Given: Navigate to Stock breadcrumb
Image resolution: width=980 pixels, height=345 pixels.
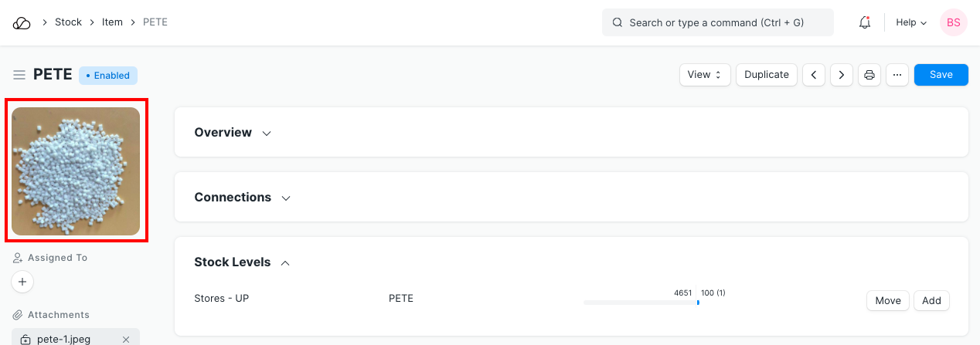Looking at the screenshot, I should tap(68, 22).
